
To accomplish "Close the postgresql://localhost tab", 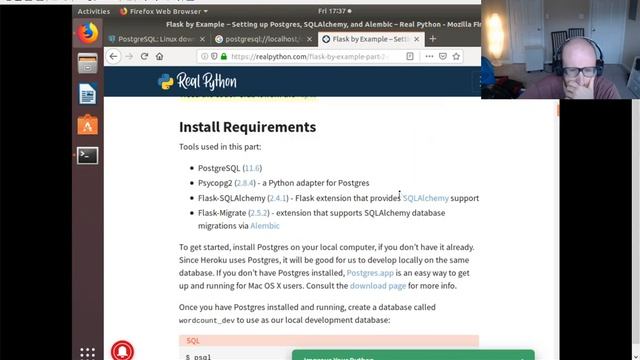I will [x=309, y=39].
